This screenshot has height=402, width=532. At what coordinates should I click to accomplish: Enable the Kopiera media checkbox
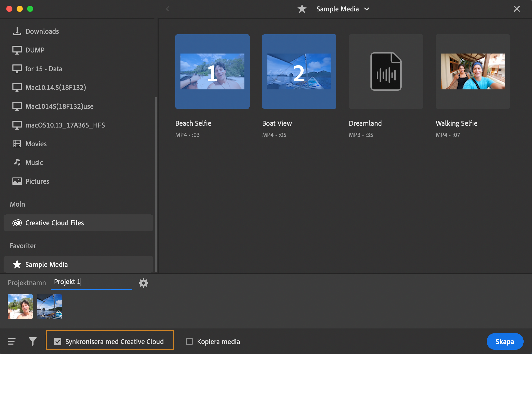tap(189, 341)
